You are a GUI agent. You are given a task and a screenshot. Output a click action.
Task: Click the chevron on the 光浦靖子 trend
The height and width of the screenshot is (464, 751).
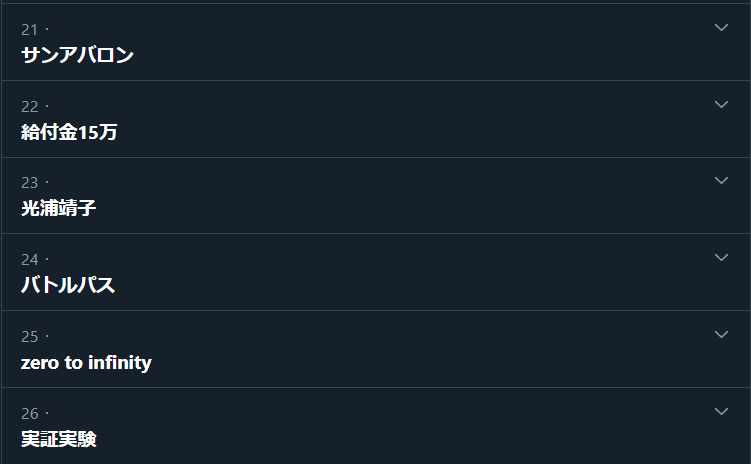coord(722,180)
